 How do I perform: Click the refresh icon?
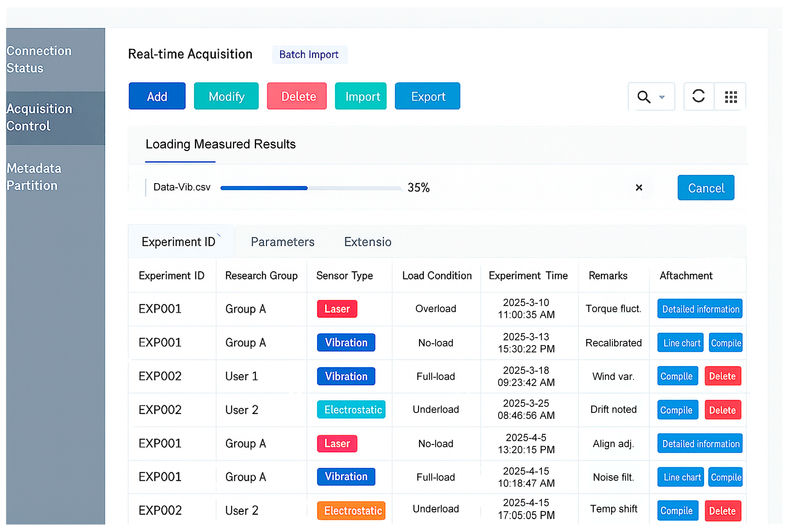[x=698, y=96]
